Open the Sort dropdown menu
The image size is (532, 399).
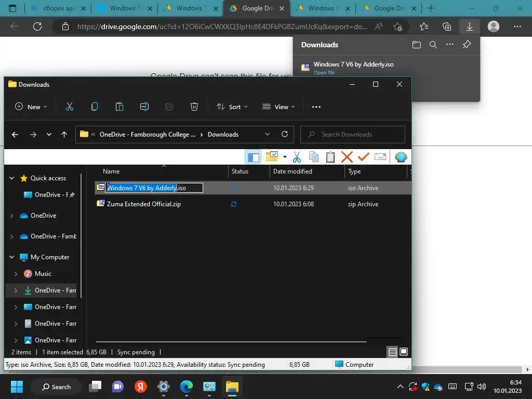coord(232,107)
